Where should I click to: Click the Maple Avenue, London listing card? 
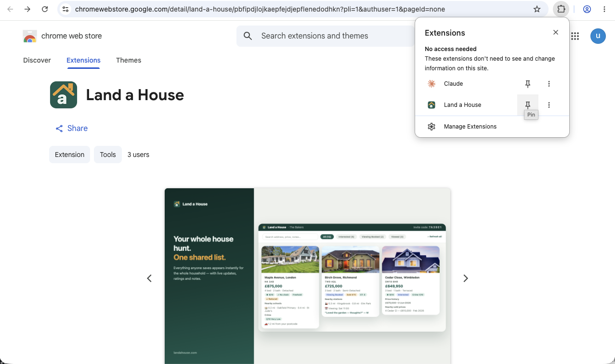pos(290,287)
